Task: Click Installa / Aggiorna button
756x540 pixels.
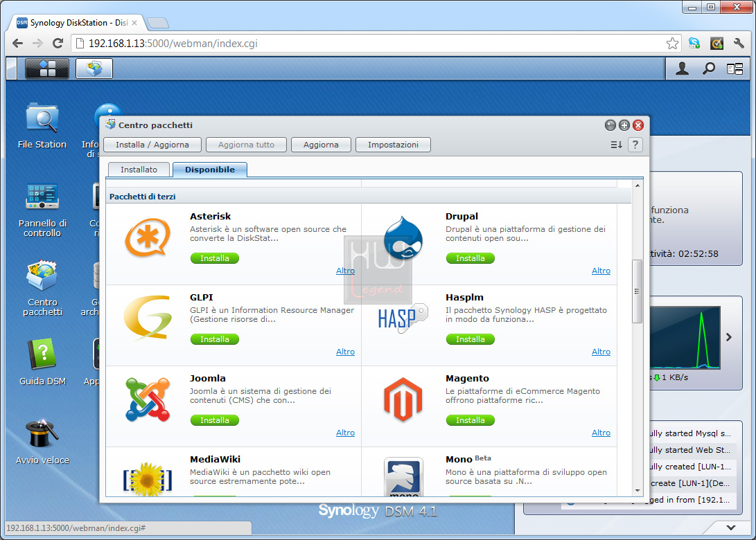Action: coord(152,145)
